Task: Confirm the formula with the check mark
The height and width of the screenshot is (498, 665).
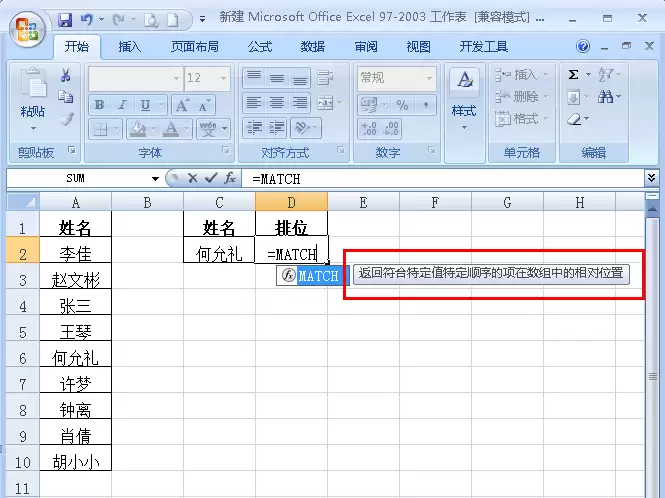Action: (211, 178)
